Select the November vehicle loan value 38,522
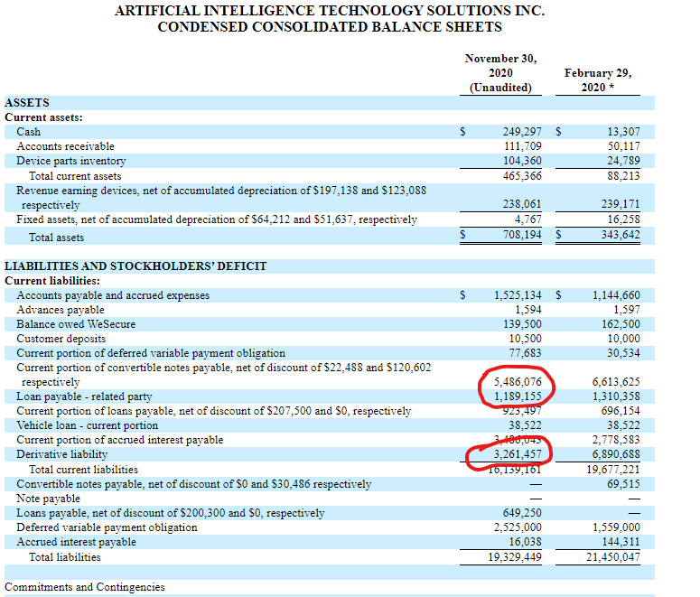700x597 pixels. point(525,425)
